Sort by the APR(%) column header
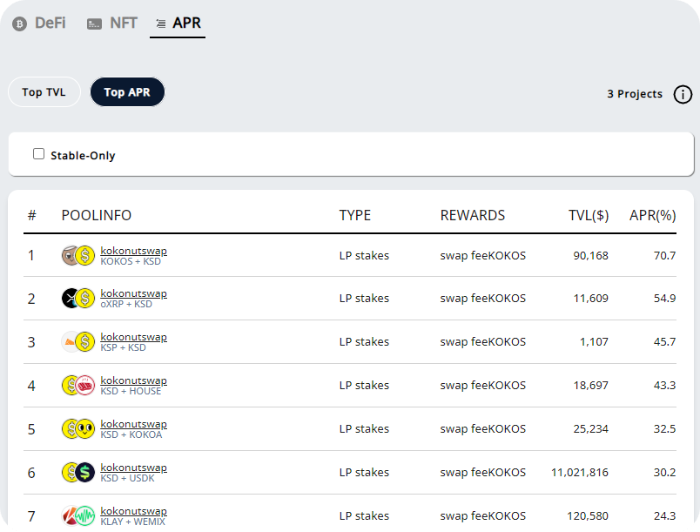700x532 pixels. click(x=653, y=215)
